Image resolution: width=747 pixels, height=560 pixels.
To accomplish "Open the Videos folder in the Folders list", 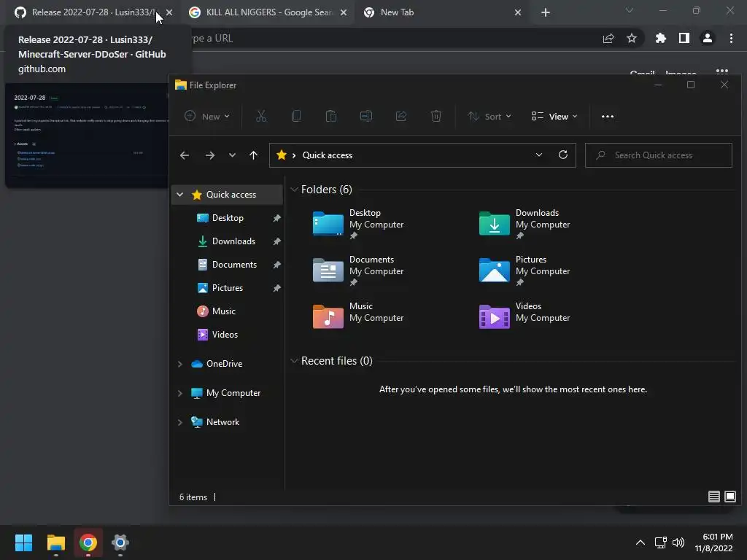I will (x=525, y=316).
